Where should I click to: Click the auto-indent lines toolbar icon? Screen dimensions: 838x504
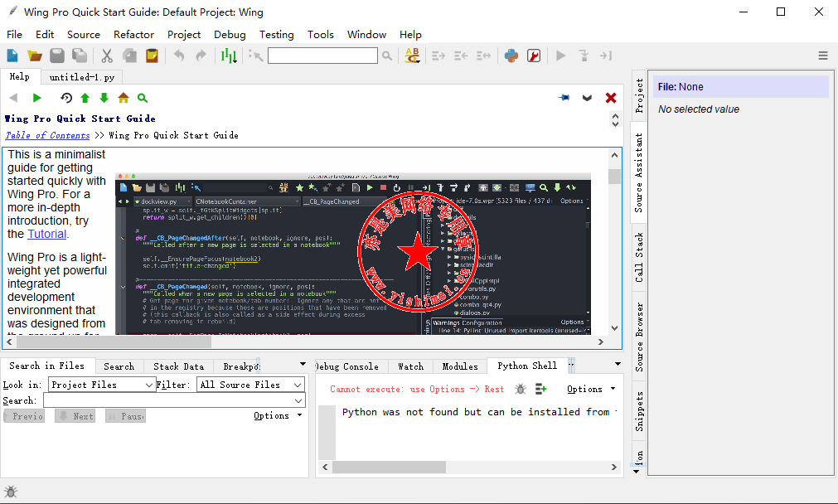(x=483, y=56)
